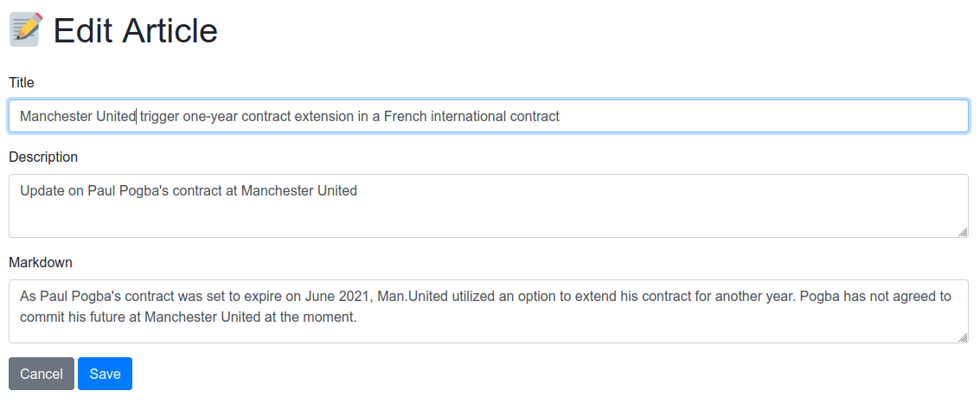The width and height of the screenshot is (980, 410).
Task: Place cursor after 'moment.' in markdown
Action: (357, 317)
